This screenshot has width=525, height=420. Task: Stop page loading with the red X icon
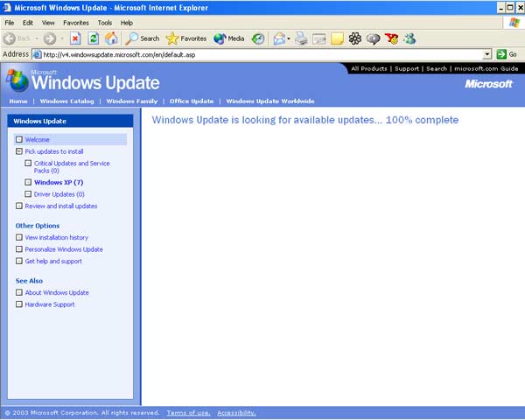(x=75, y=38)
